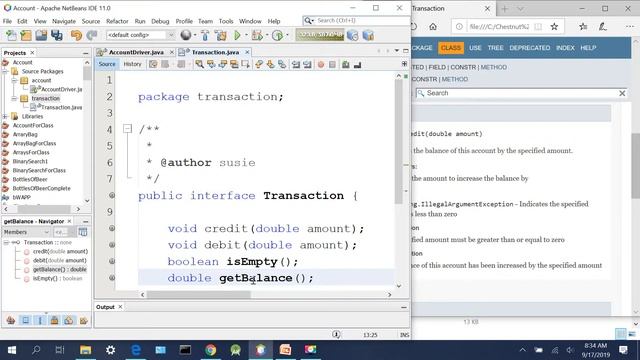Image resolution: width=640 pixels, height=360 pixels.
Task: Click the Redo arrow icon
Action: (92, 36)
